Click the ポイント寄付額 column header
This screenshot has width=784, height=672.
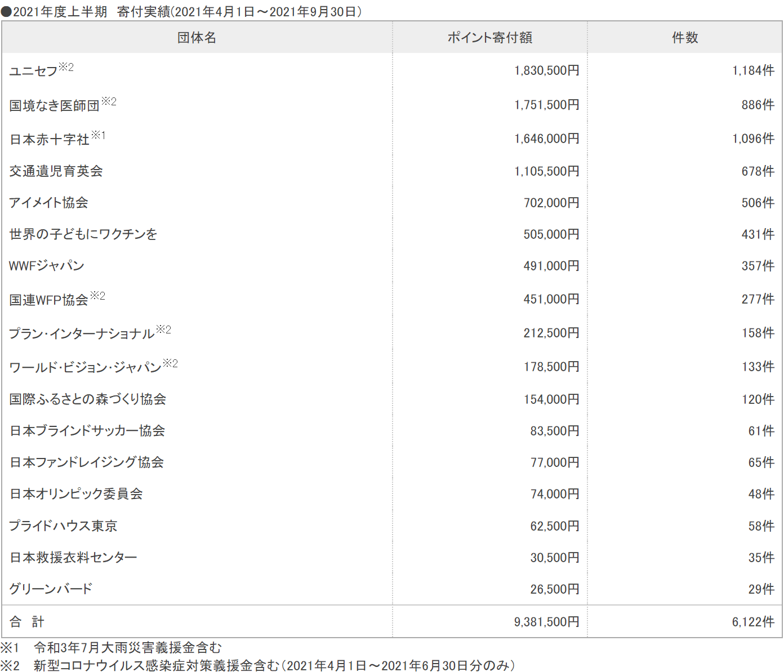tap(490, 38)
